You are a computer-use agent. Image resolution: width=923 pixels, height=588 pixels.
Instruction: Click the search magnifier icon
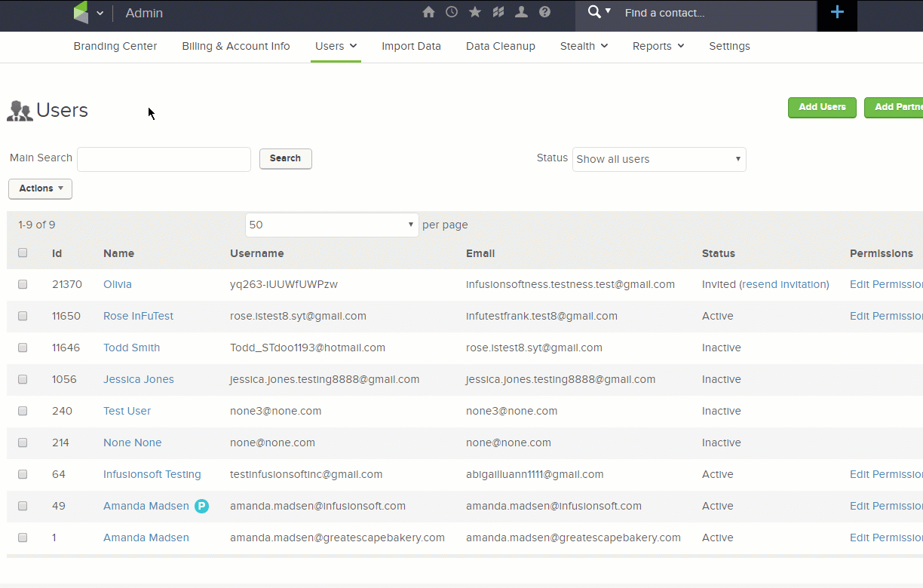coord(594,11)
